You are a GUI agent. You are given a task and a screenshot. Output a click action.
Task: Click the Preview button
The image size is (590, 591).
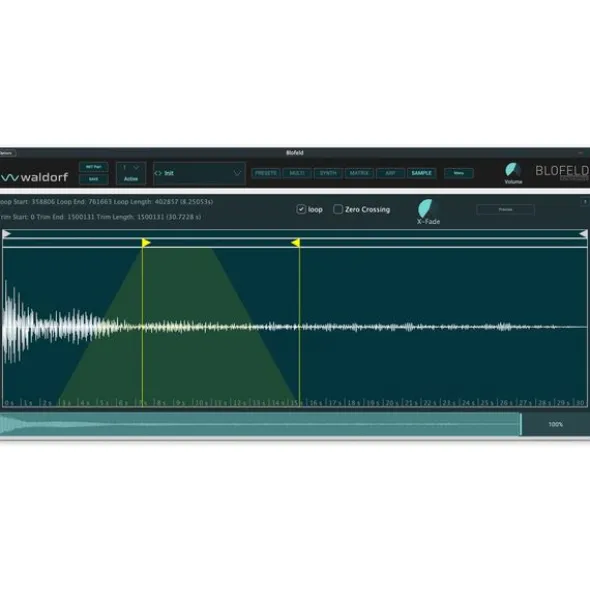[x=506, y=210]
